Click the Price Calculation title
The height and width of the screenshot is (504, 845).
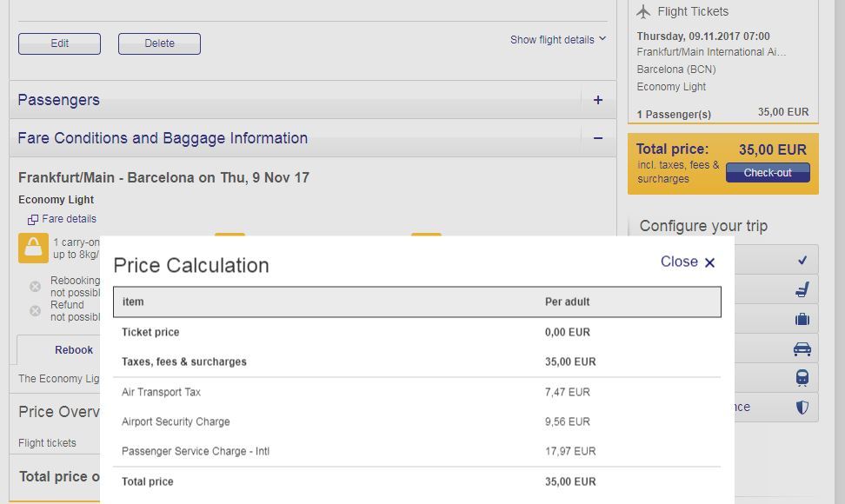[x=191, y=265]
